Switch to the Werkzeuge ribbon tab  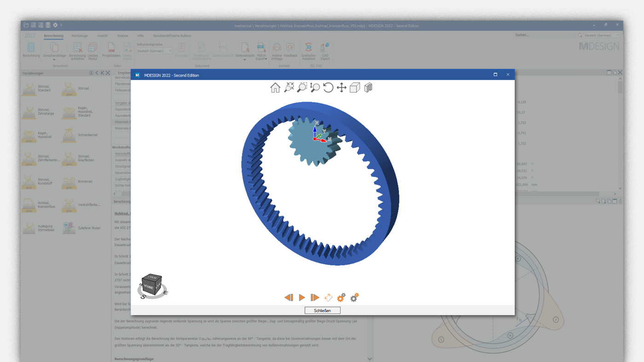point(80,35)
